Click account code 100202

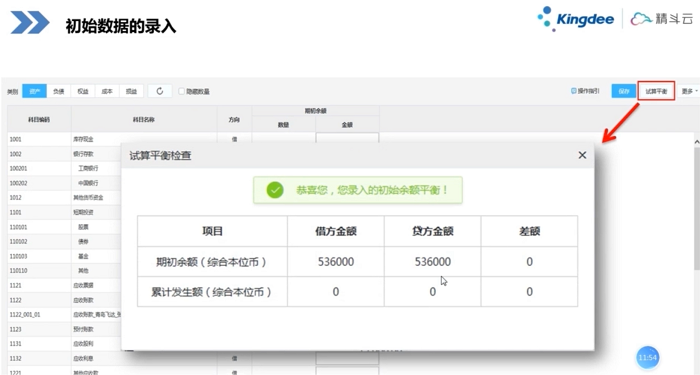[18, 183]
